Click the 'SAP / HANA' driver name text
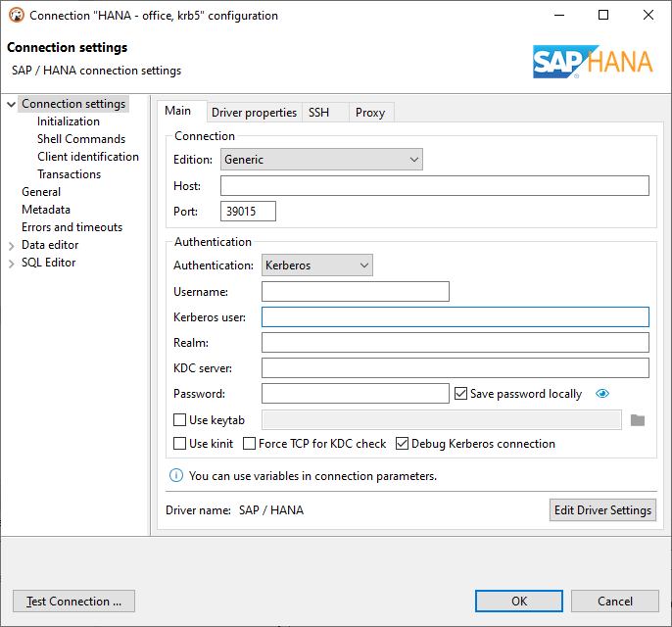This screenshot has width=672, height=627. pos(271,510)
